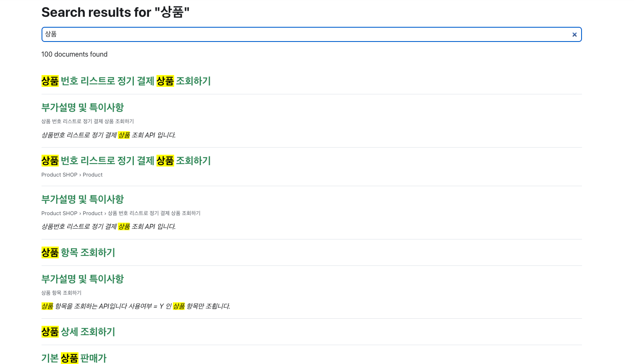Click the short Product SHOP › Product breadcrumb

(72, 175)
